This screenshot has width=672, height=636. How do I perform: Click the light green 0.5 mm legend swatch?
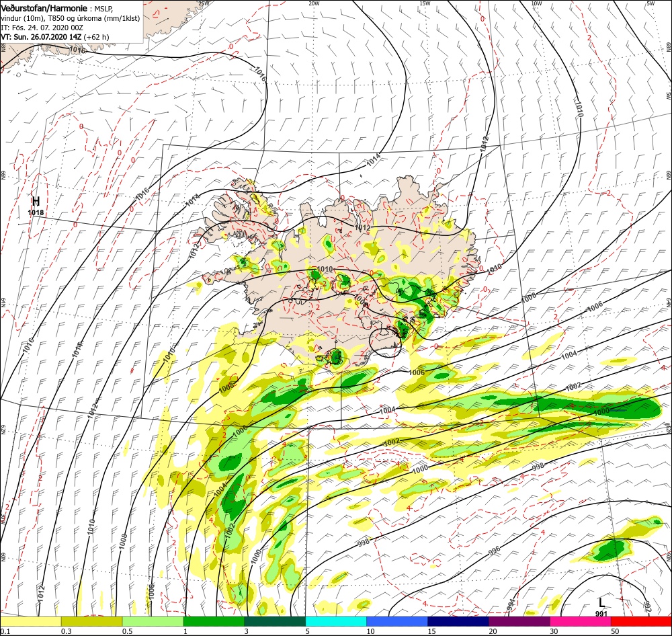[x=153, y=621]
